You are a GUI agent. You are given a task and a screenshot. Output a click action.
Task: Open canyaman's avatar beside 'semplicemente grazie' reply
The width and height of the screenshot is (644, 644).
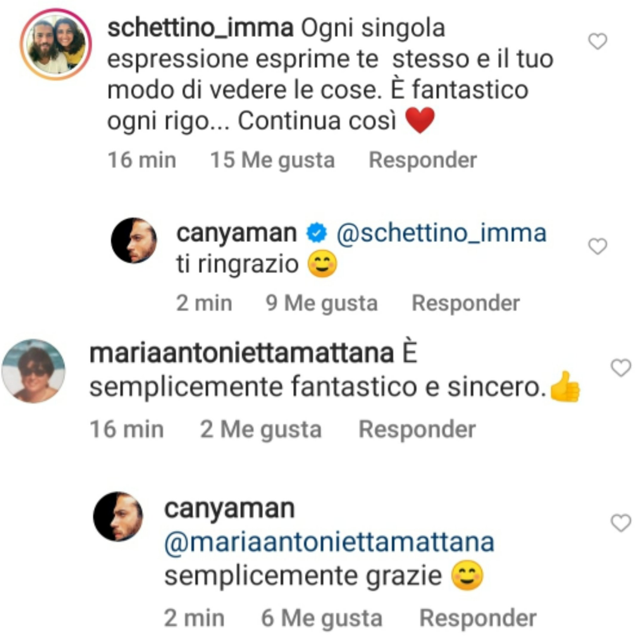tap(118, 516)
